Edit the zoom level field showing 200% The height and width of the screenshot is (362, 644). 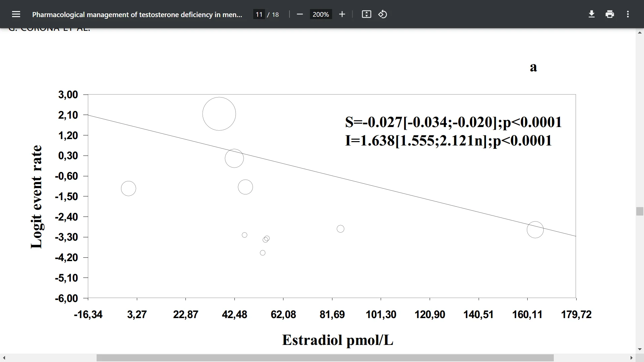pos(321,14)
